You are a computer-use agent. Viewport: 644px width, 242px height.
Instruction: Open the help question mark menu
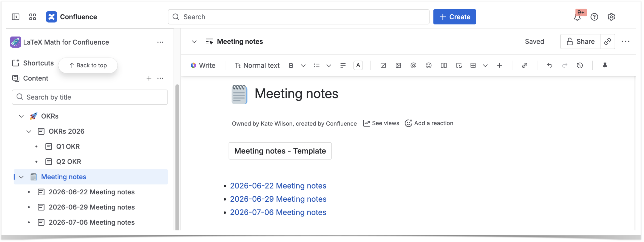click(594, 17)
